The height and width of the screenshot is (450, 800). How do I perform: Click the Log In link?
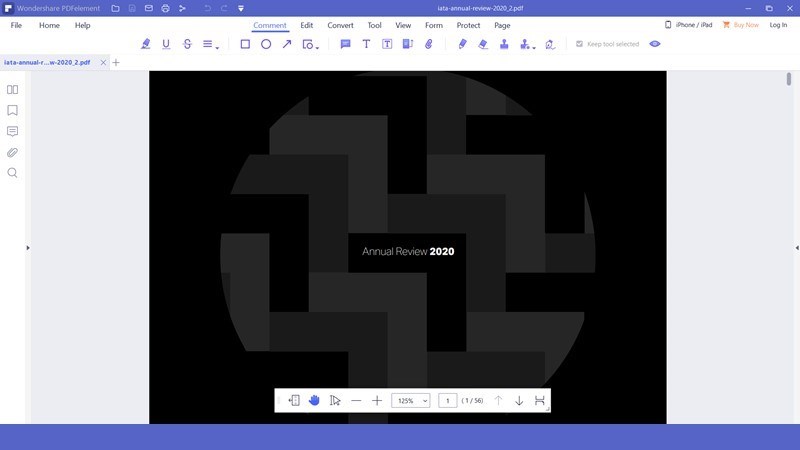pos(778,24)
